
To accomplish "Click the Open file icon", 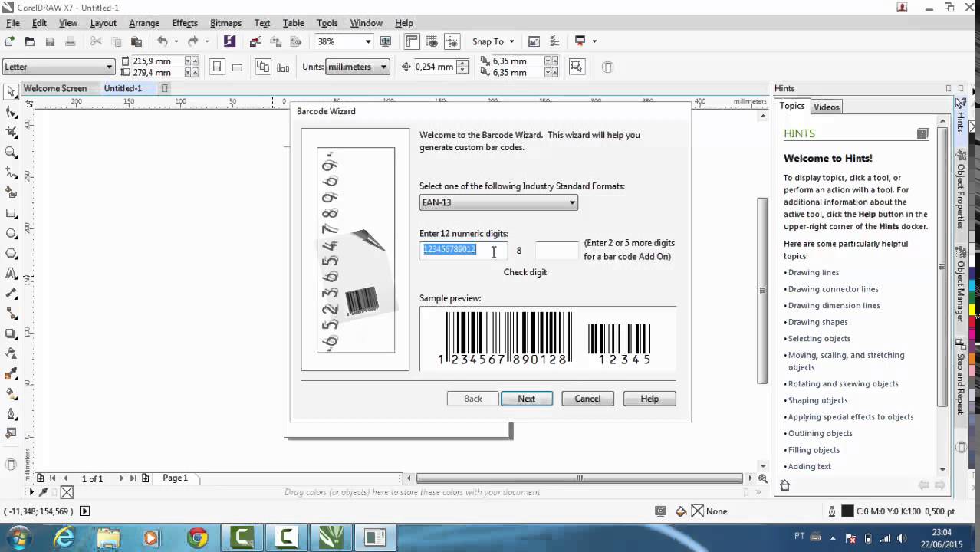I will coord(30,41).
